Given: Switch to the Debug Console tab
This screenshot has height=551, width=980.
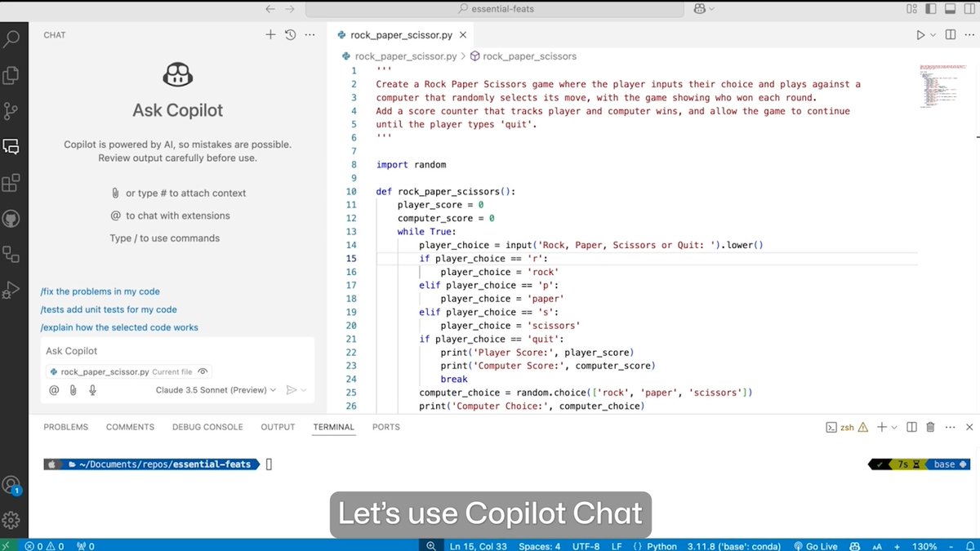Looking at the screenshot, I should pos(207,427).
